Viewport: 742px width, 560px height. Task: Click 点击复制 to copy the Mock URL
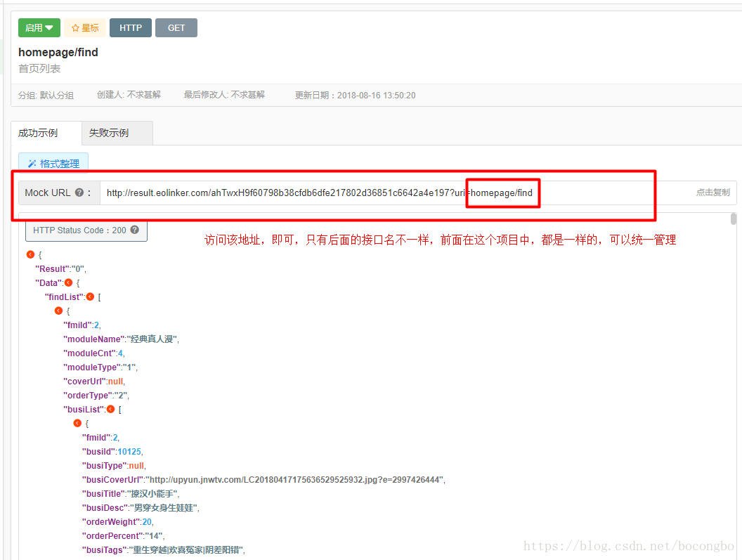(x=712, y=193)
